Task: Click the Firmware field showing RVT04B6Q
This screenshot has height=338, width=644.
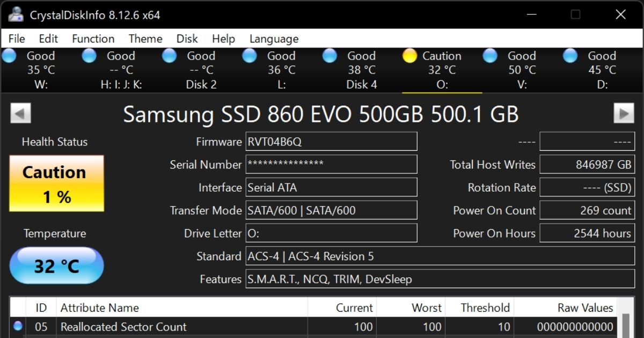Action: (331, 142)
